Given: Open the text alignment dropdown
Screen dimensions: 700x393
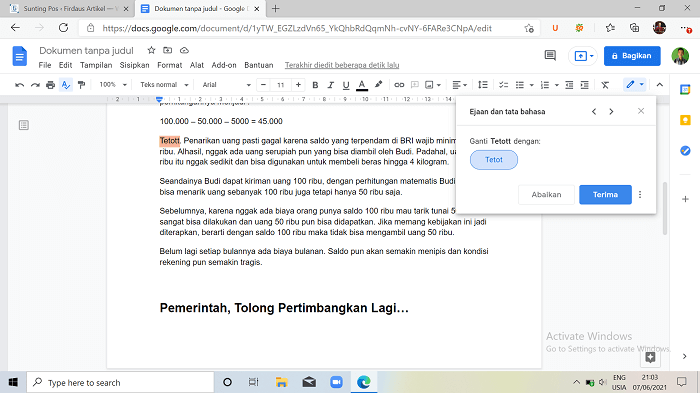Looking at the screenshot, I should coord(459,85).
